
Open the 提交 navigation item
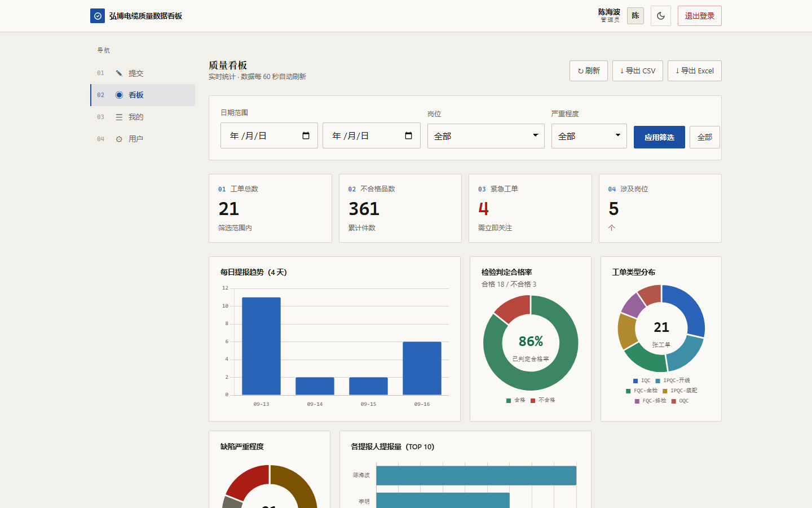click(143, 73)
